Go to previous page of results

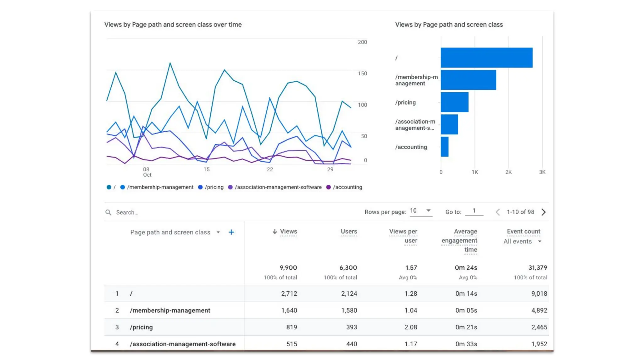click(497, 212)
